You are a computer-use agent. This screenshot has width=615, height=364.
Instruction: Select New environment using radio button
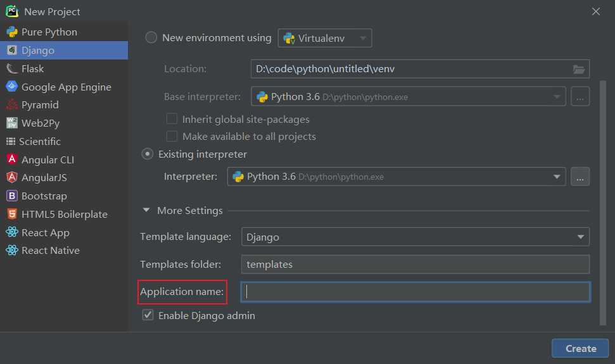coord(151,37)
